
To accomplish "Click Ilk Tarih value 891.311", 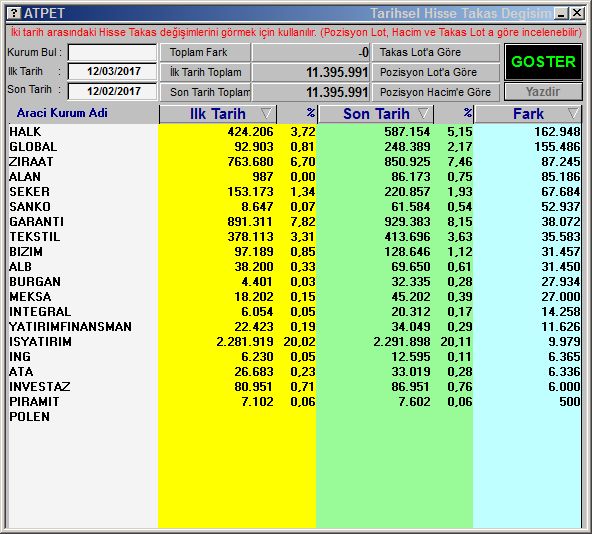I will point(250,222).
